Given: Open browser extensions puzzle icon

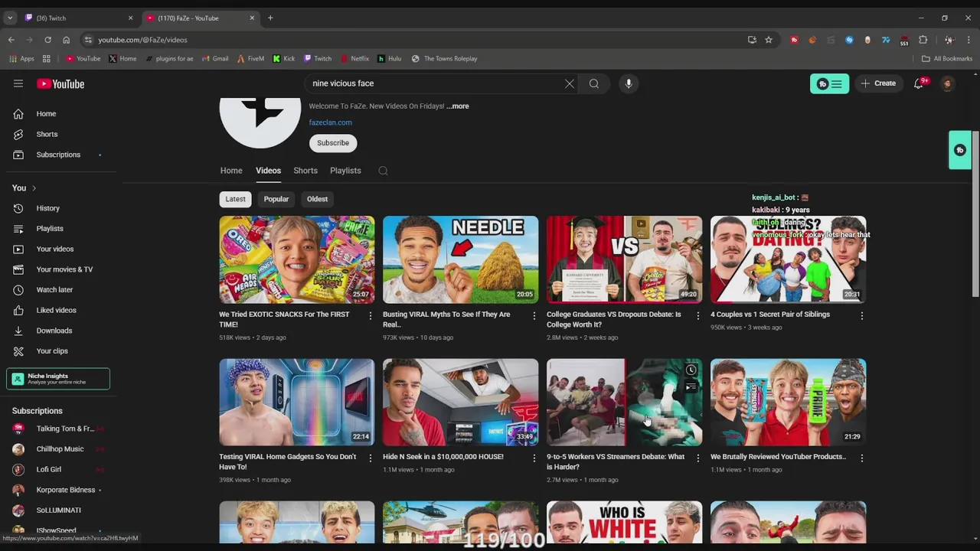Looking at the screenshot, I should pyautogui.click(x=923, y=40).
